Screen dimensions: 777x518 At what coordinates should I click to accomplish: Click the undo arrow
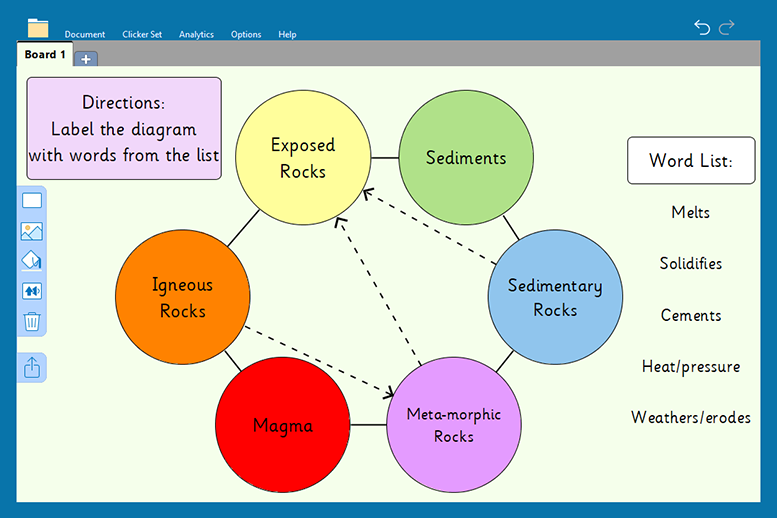(702, 27)
